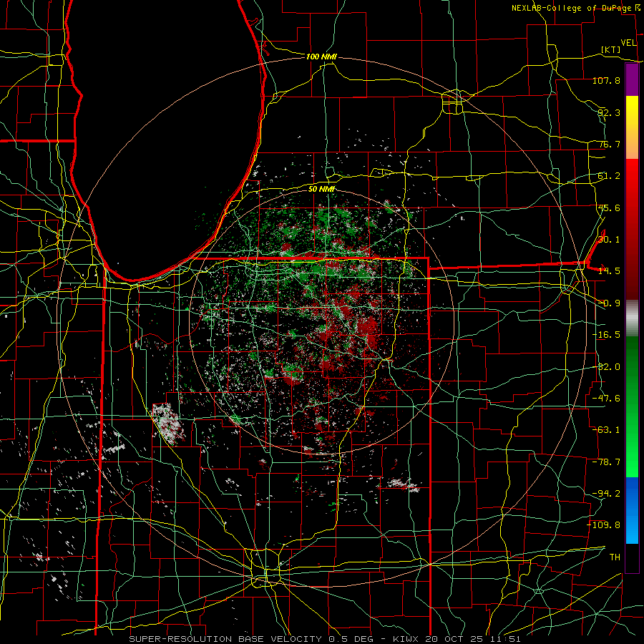Click the VEL legend title
The image size is (644, 644).
coord(628,43)
